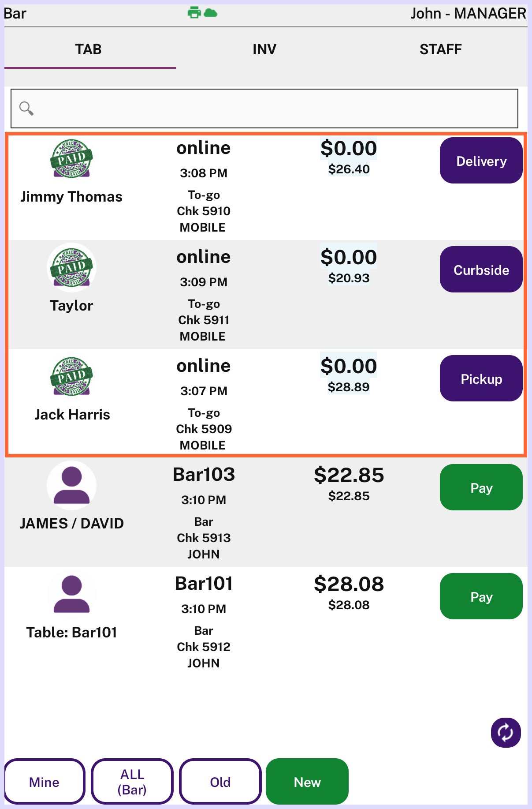The height and width of the screenshot is (809, 532).
Task: Click the green printer status icon
Action: 194,13
